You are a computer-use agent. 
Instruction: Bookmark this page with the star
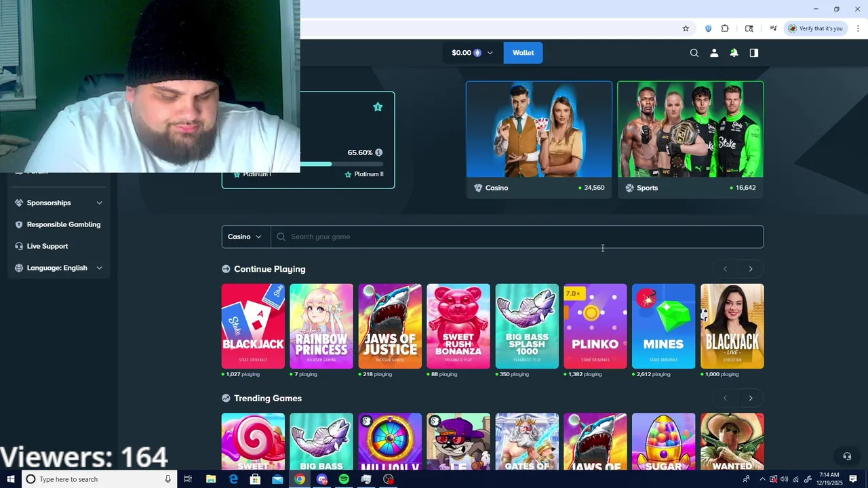click(x=686, y=28)
